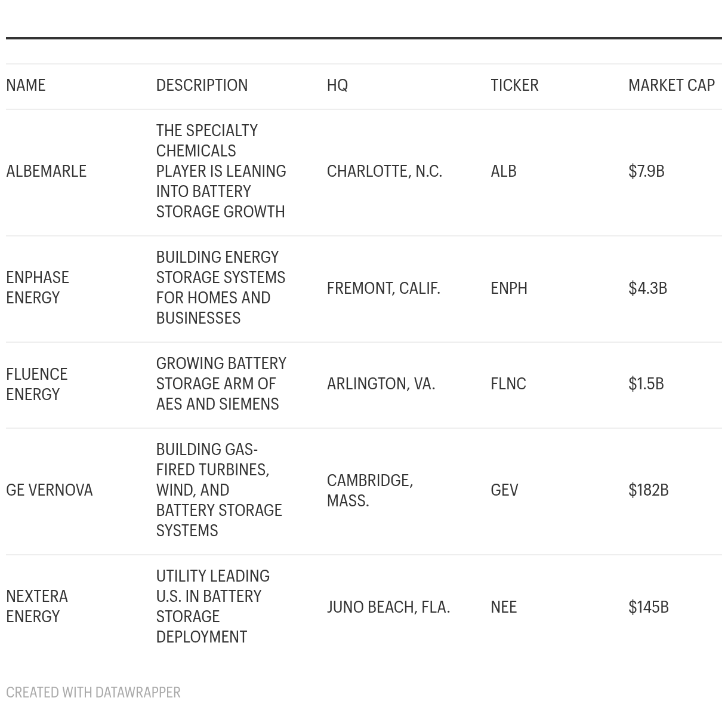Click the GE VERNOVA name cell
728x707 pixels.
coord(50,490)
